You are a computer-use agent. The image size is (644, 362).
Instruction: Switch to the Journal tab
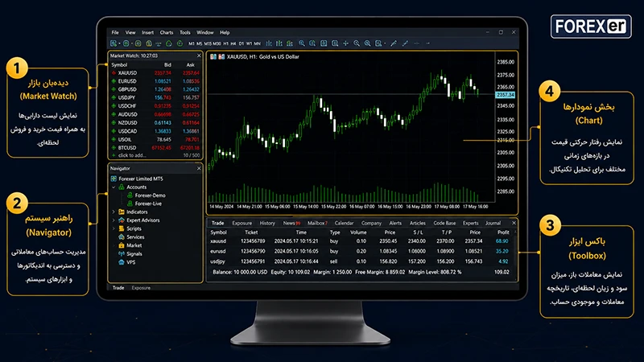tap(493, 224)
